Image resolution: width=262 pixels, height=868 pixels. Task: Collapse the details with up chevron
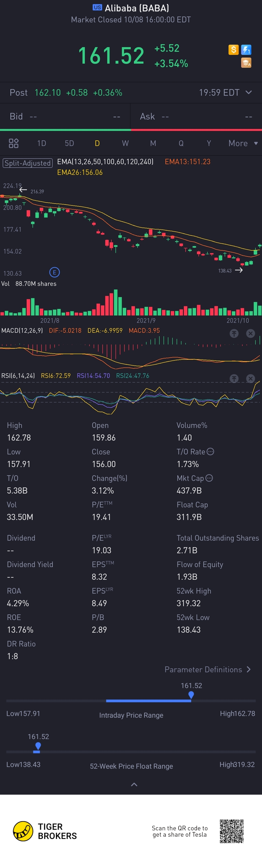134,784
